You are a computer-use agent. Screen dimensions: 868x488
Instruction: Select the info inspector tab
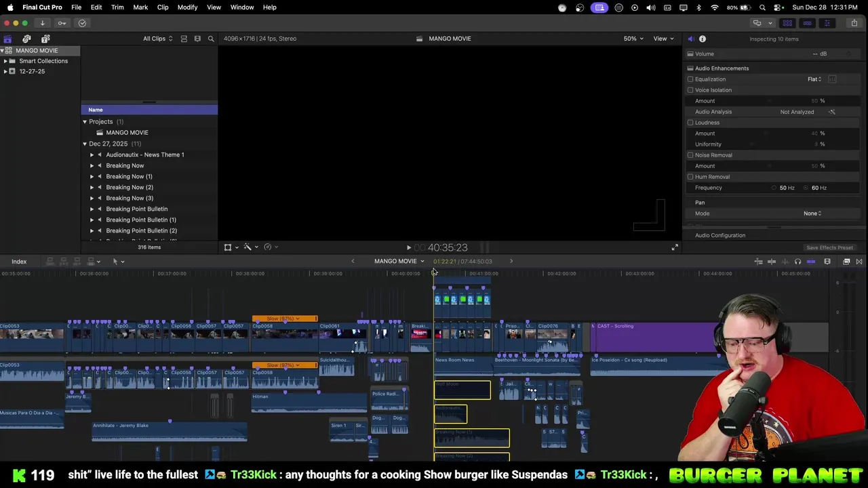(x=703, y=39)
